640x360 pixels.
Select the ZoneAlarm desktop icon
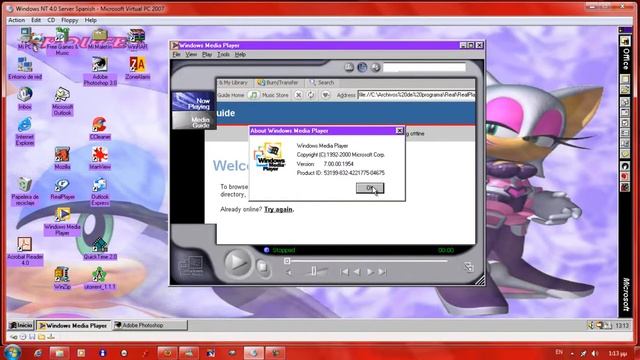point(137,68)
